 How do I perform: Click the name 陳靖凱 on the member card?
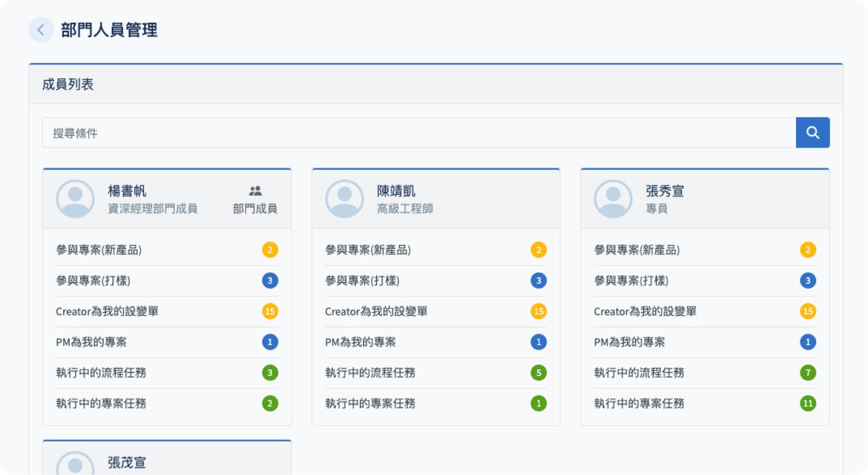tap(396, 191)
